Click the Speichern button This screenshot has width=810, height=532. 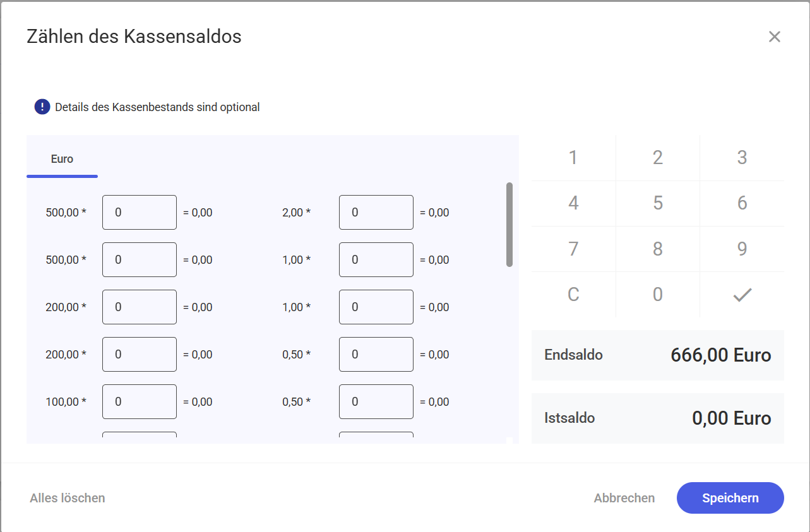(x=730, y=498)
